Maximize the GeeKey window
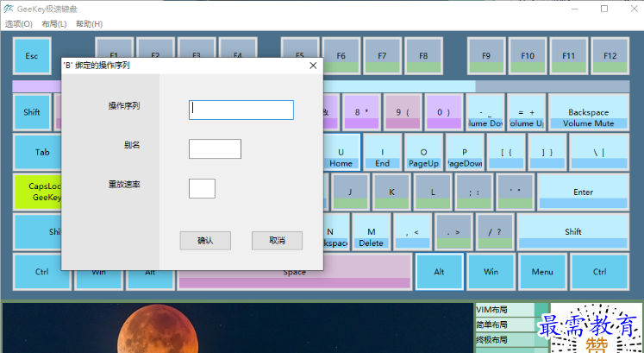The width and height of the screenshot is (644, 353). [604, 9]
